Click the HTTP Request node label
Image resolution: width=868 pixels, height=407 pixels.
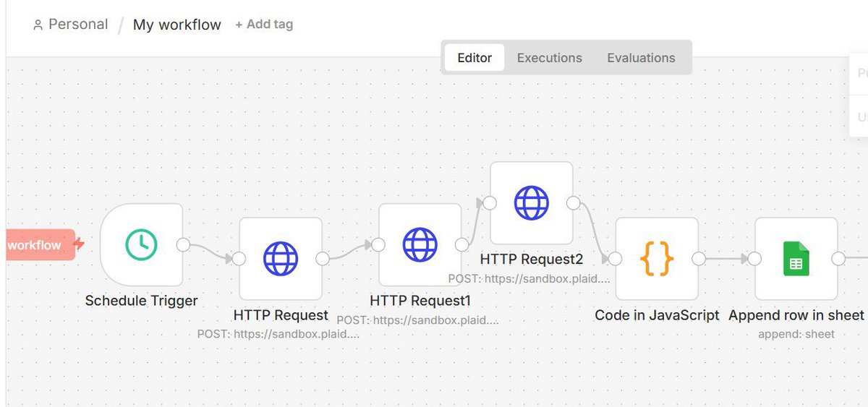(281, 315)
